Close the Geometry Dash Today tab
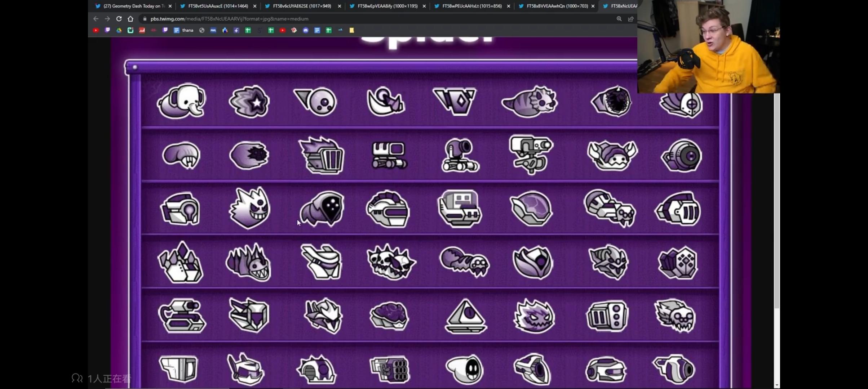The image size is (868, 389). [x=170, y=6]
